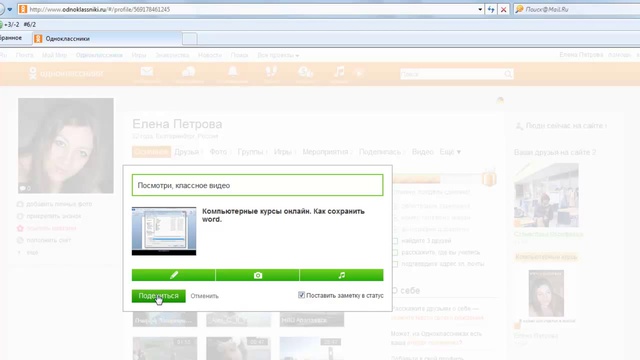Open the Мероприятия profile tab

pyautogui.click(x=325, y=152)
